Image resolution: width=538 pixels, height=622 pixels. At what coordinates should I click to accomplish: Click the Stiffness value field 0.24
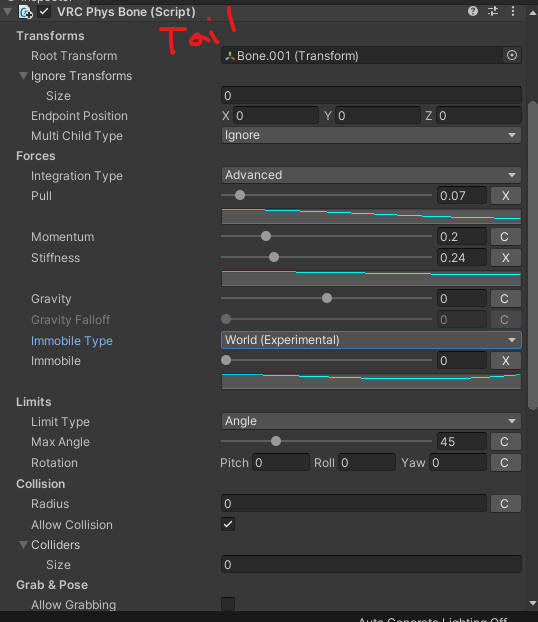(462, 258)
